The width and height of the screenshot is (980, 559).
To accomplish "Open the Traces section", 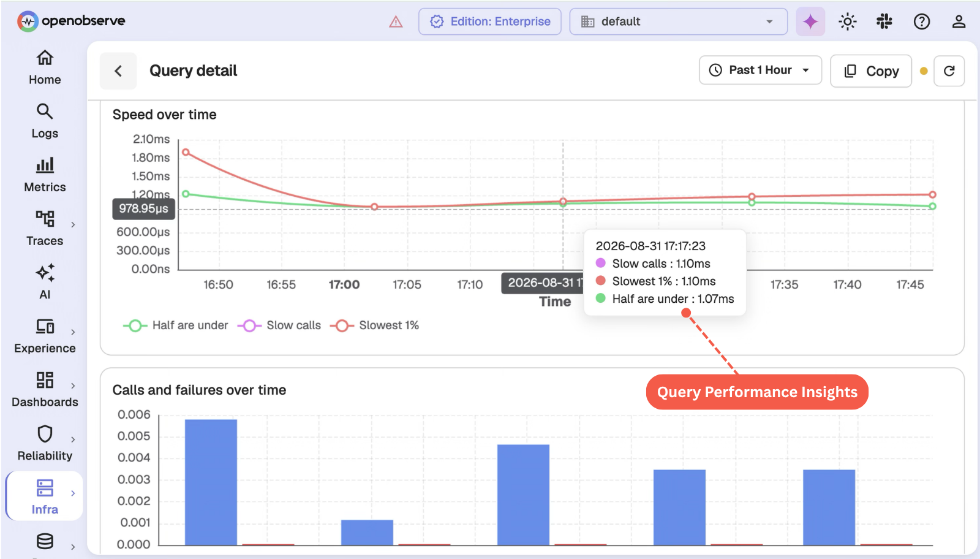I will 45,229.
